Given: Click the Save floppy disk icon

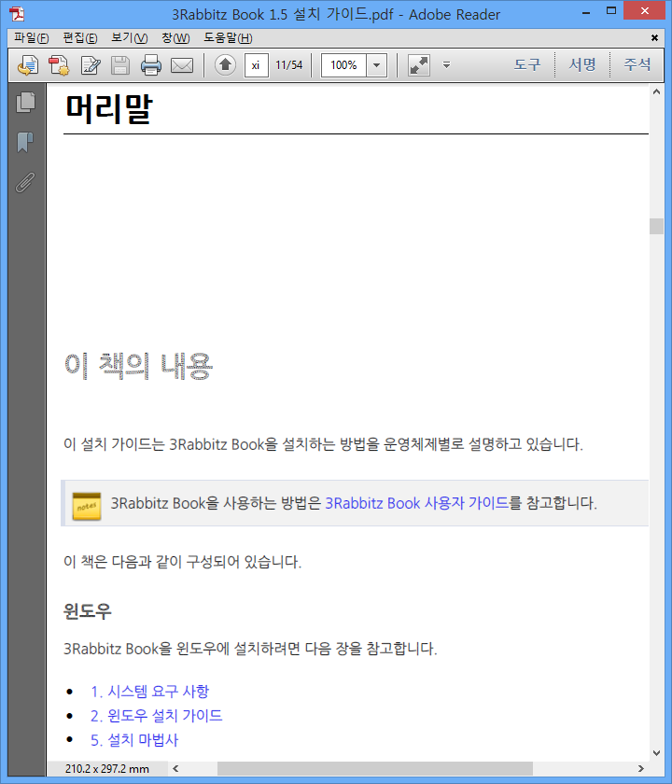Looking at the screenshot, I should click(x=120, y=65).
